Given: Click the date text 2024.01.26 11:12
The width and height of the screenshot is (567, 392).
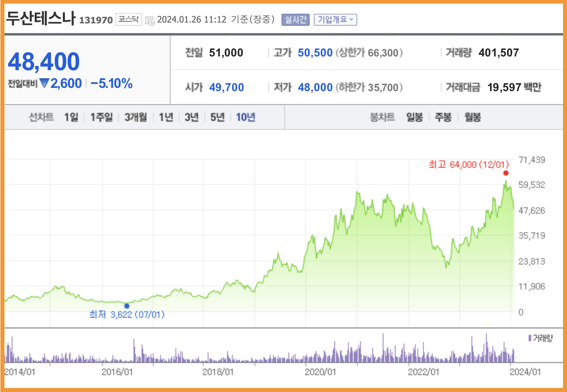Looking at the screenshot, I should click(x=192, y=19).
